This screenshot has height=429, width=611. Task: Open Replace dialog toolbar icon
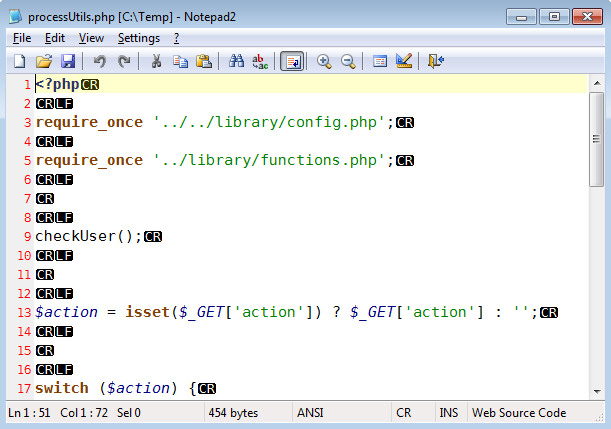click(x=260, y=61)
